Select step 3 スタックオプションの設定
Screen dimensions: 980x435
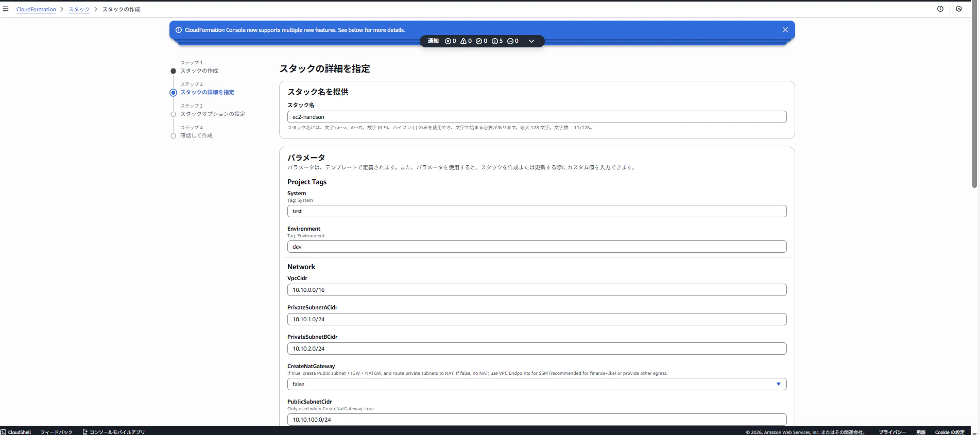[x=213, y=114]
